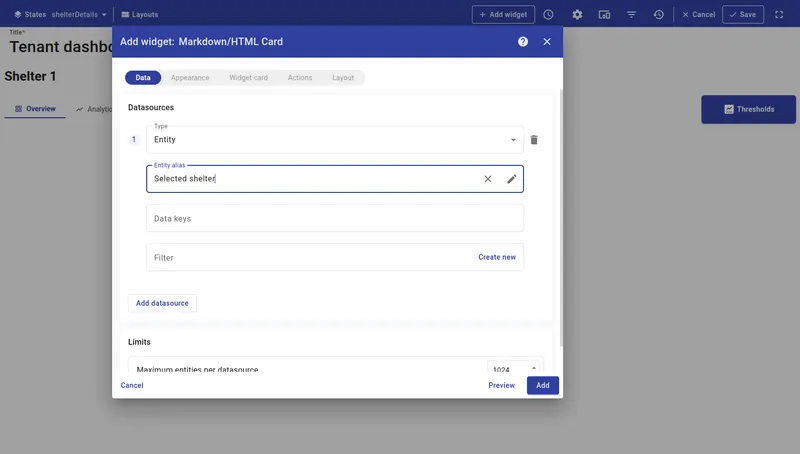The height and width of the screenshot is (454, 800).
Task: Open the Layout tab
Action: (343, 78)
